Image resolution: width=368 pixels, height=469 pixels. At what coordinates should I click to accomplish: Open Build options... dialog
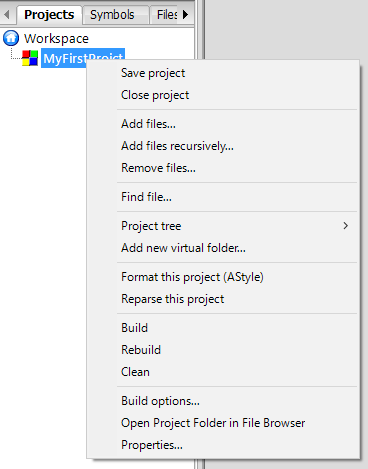[x=160, y=401]
